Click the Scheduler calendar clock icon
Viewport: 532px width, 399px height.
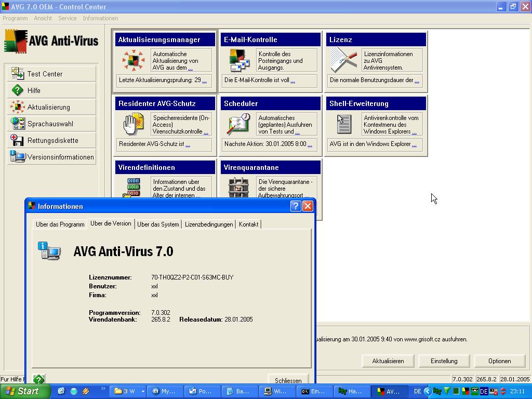coord(239,124)
